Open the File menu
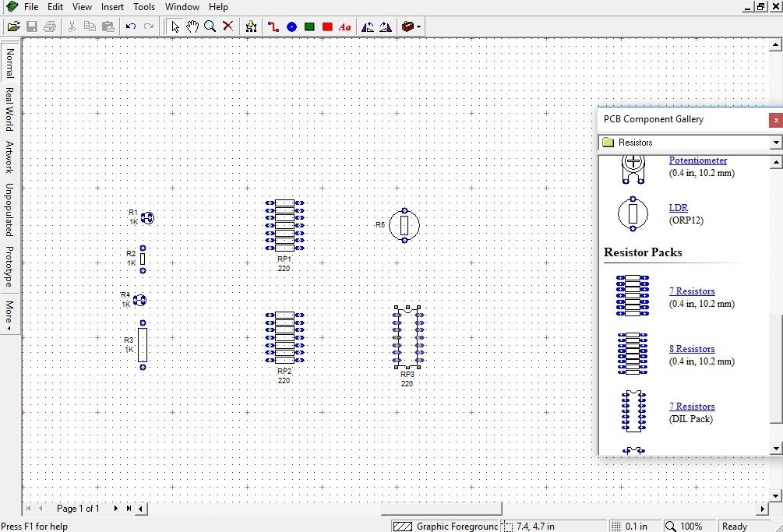Viewport: 783px width, 532px height. pyautogui.click(x=31, y=7)
